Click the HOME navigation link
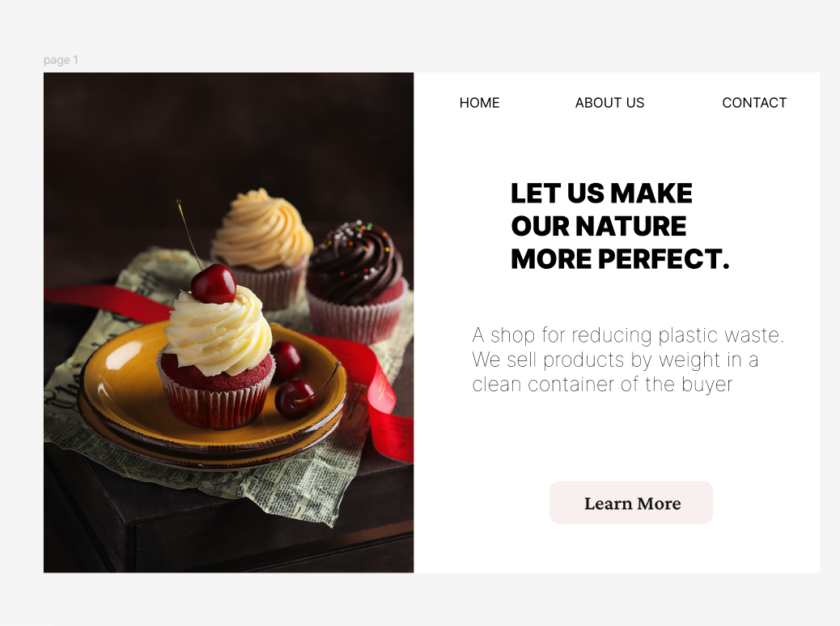840x626 pixels. coord(479,103)
